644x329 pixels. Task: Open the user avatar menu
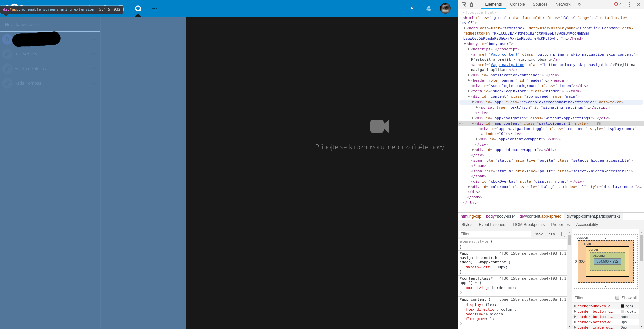[445, 8]
